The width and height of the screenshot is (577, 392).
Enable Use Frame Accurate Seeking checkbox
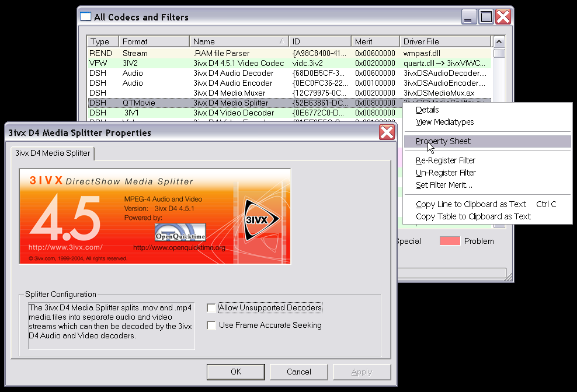point(211,325)
